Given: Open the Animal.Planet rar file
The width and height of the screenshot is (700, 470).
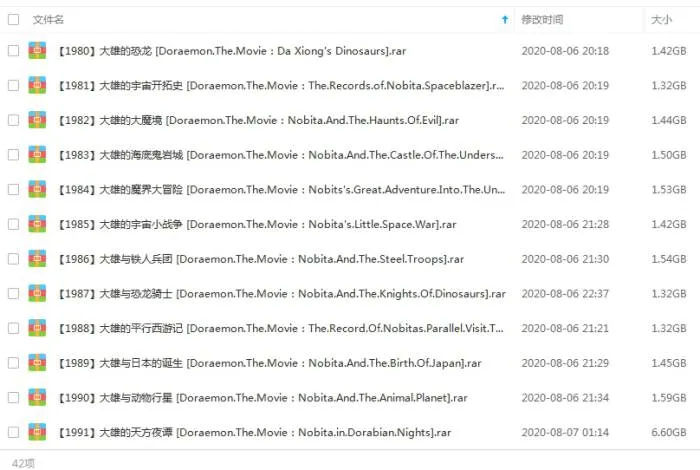Looking at the screenshot, I should coord(262,398).
